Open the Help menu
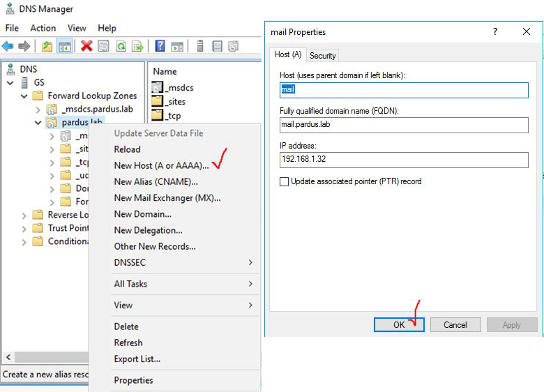 pos(107,28)
